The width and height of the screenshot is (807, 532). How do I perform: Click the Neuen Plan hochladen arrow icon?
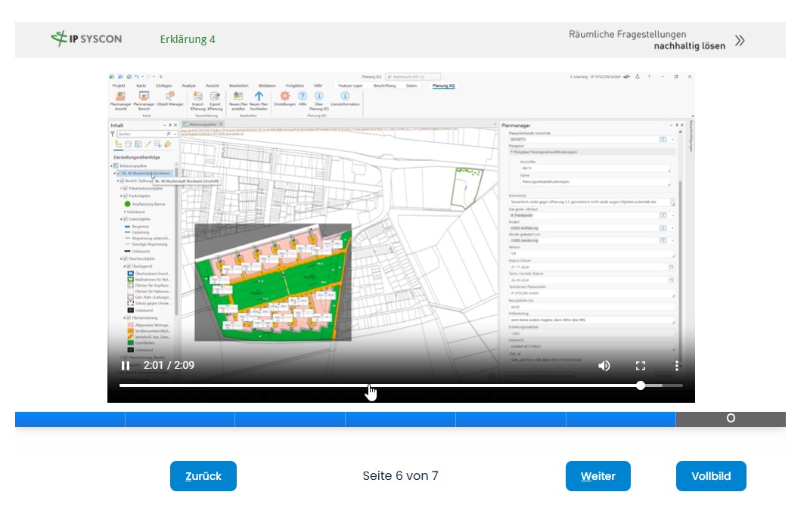point(259,96)
